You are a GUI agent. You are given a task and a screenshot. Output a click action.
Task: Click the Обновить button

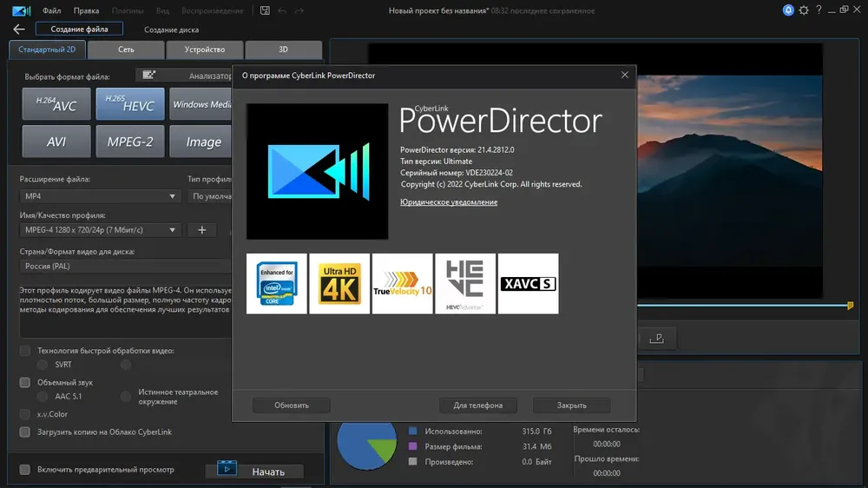(x=292, y=406)
